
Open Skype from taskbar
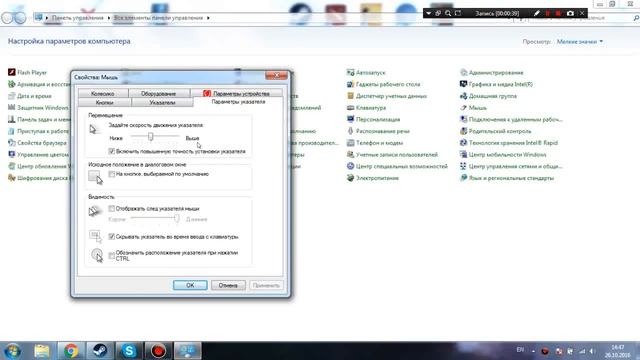[129, 351]
